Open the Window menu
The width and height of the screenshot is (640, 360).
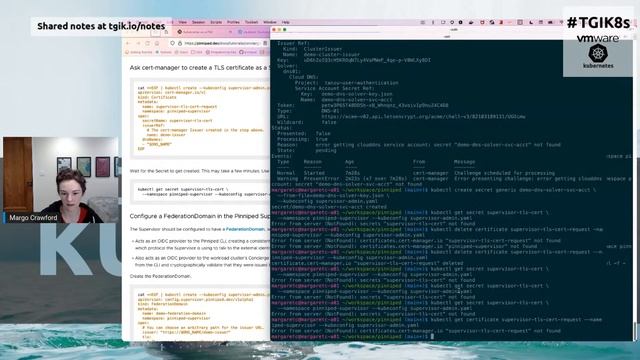[x=270, y=22]
